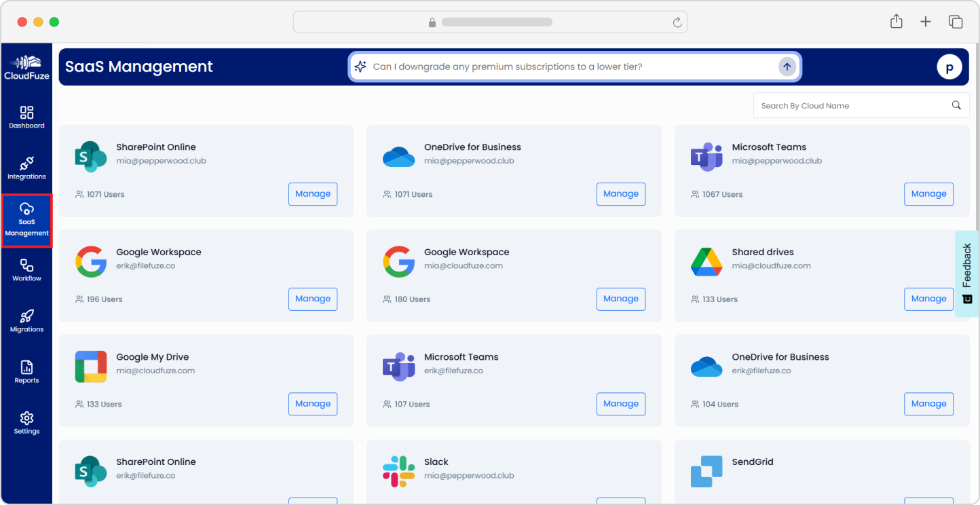
Task: Click the browser share icon
Action: click(896, 22)
